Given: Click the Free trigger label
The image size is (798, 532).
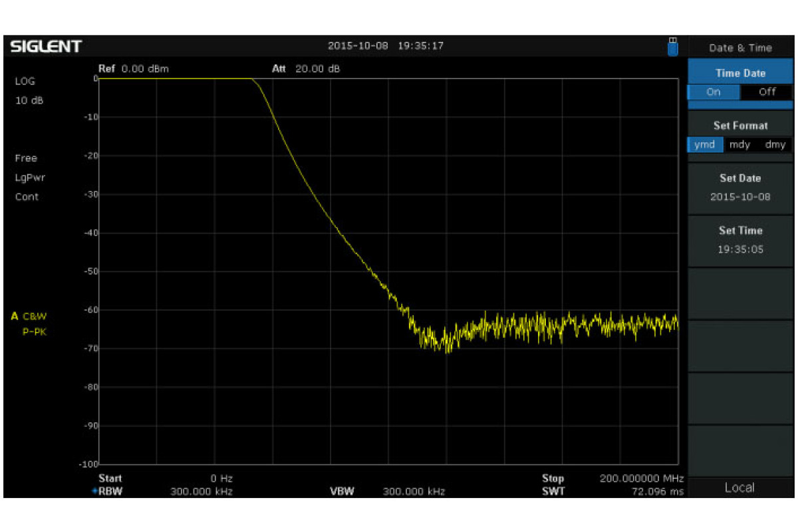Looking at the screenshot, I should pyautogui.click(x=26, y=158).
